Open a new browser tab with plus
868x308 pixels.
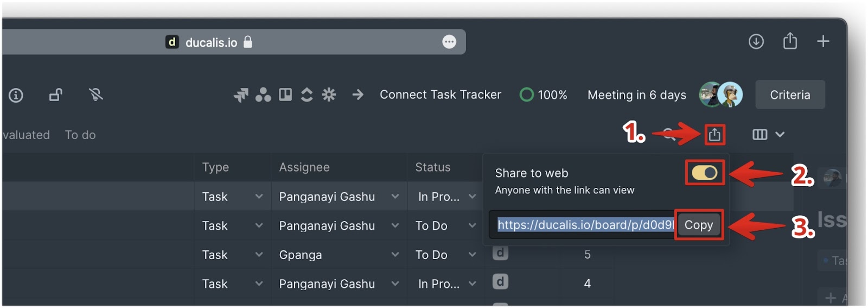[823, 41]
